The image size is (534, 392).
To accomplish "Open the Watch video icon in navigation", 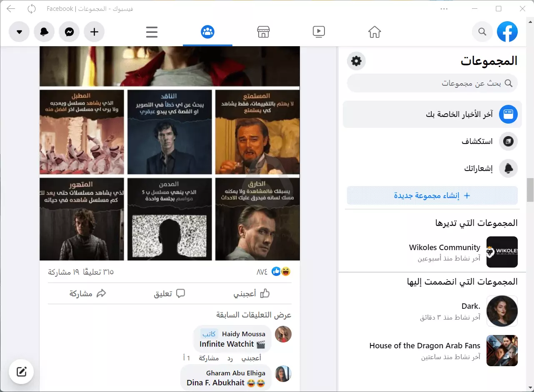I will coord(319,32).
